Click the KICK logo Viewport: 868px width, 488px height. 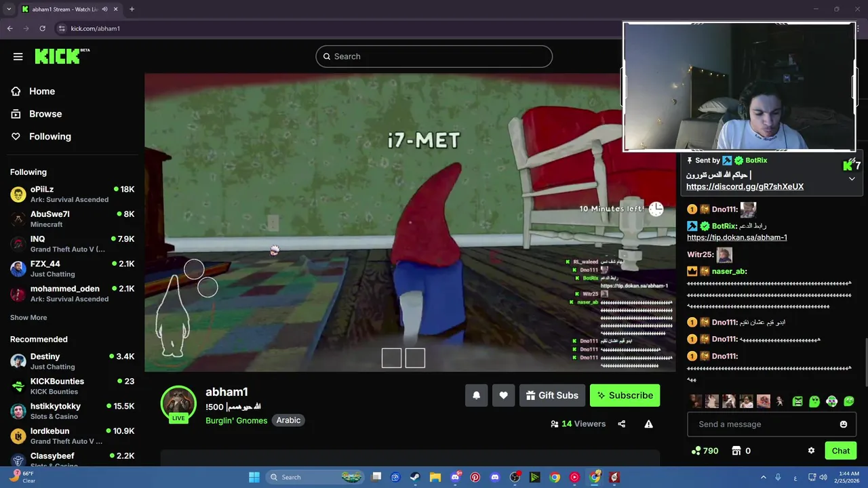point(62,56)
